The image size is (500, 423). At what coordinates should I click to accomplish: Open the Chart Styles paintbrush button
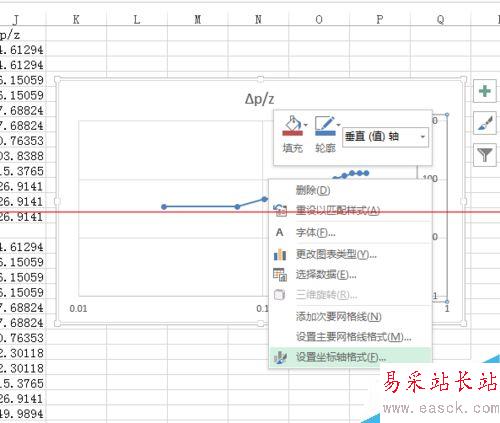pos(485,123)
